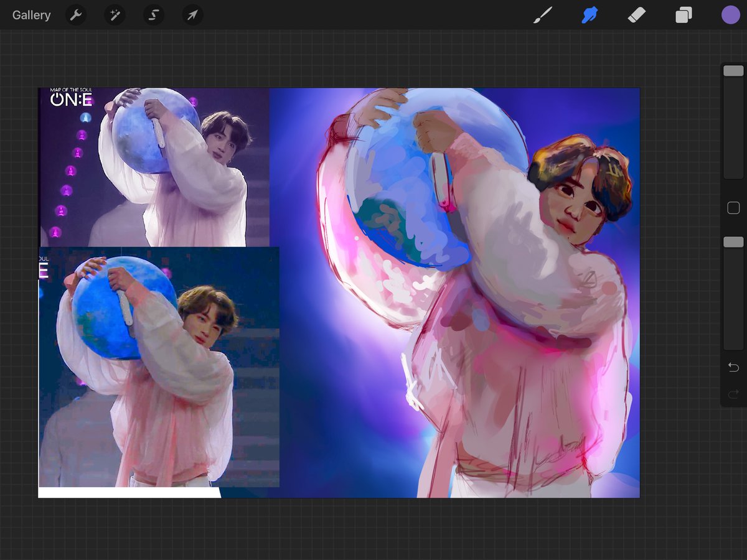Activate the Transform arrow tool
This screenshot has height=560, width=747.
[192, 15]
